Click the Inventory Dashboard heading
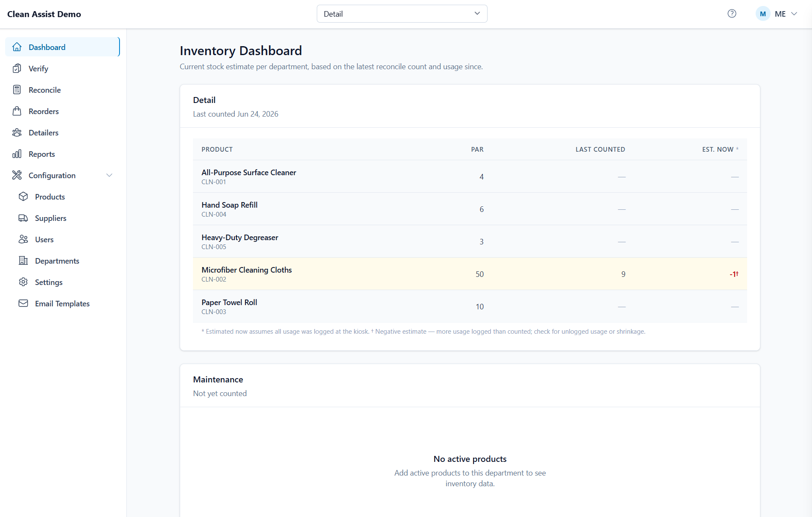Viewport: 812px width, 517px height. pyautogui.click(x=241, y=51)
